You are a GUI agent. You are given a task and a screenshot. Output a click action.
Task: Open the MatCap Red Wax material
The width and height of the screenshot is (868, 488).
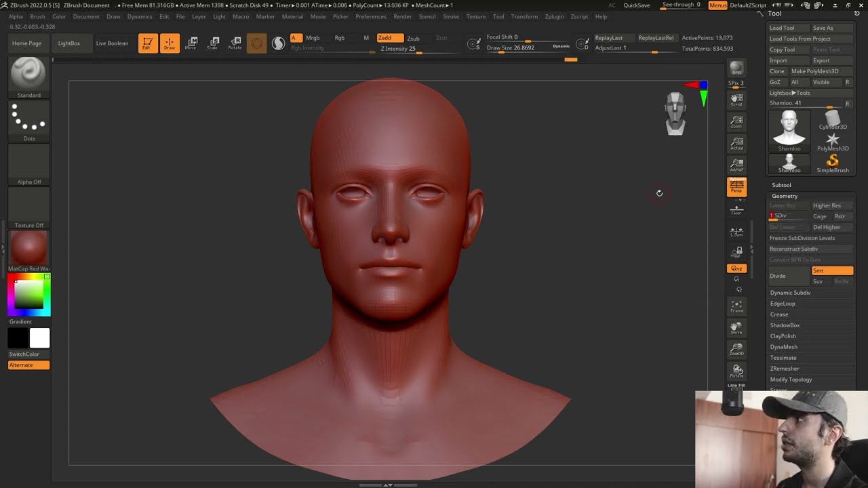28,251
